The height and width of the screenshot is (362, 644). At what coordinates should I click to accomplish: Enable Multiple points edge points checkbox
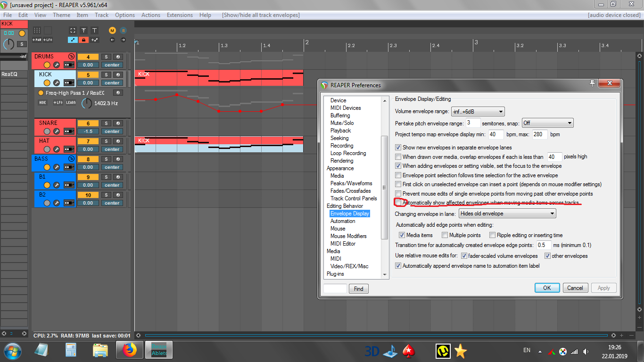coord(445,235)
